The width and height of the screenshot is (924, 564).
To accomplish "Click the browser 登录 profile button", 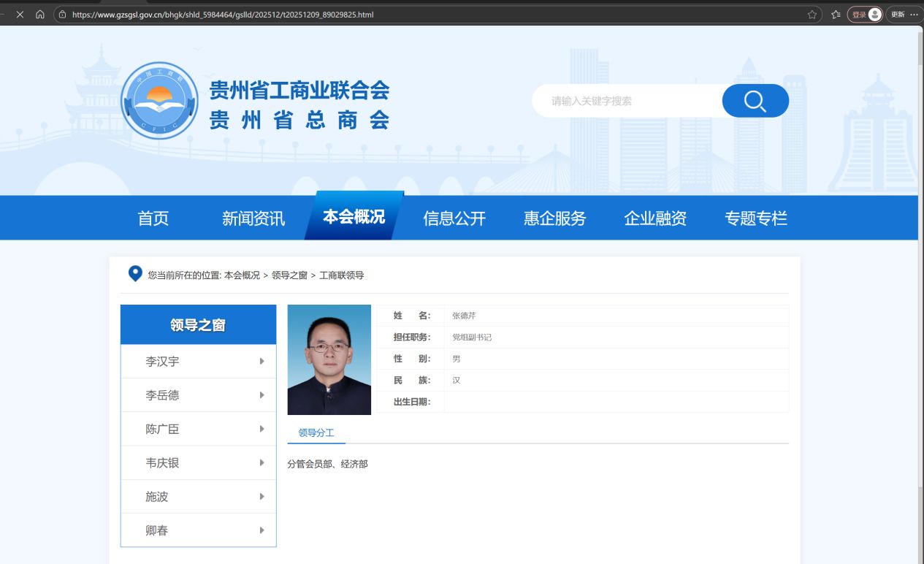I will click(866, 14).
